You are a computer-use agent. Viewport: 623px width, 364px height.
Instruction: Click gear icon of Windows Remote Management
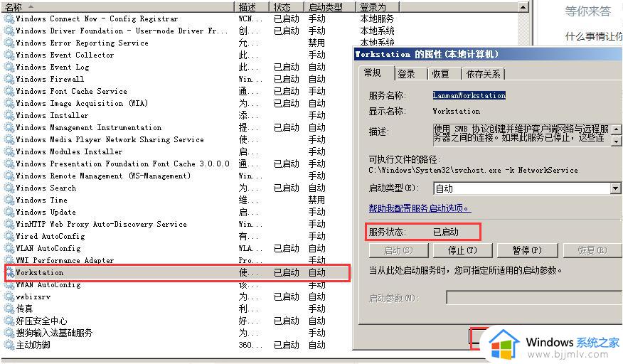click(x=9, y=176)
